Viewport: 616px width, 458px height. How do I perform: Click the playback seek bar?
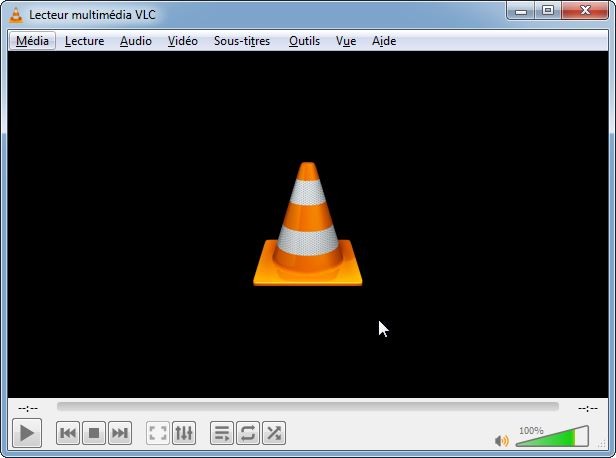308,406
